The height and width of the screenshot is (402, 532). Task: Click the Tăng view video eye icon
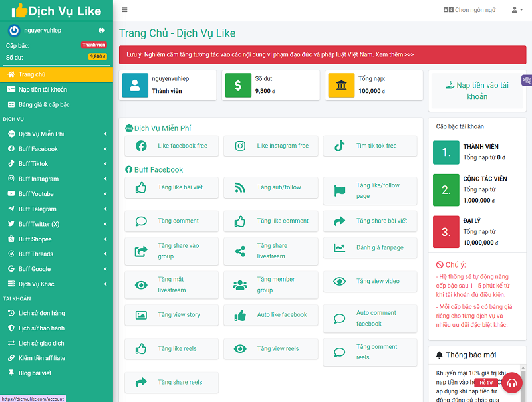[339, 281]
